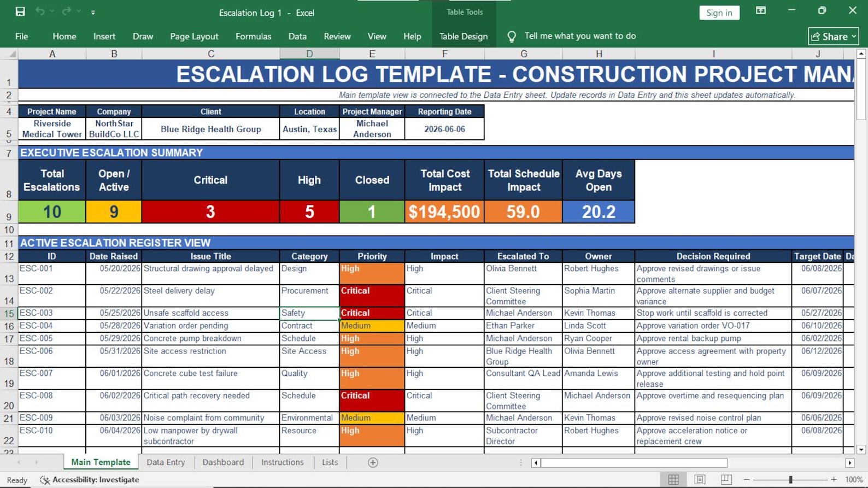
Task: Switch to Normal view icon
Action: [673, 479]
